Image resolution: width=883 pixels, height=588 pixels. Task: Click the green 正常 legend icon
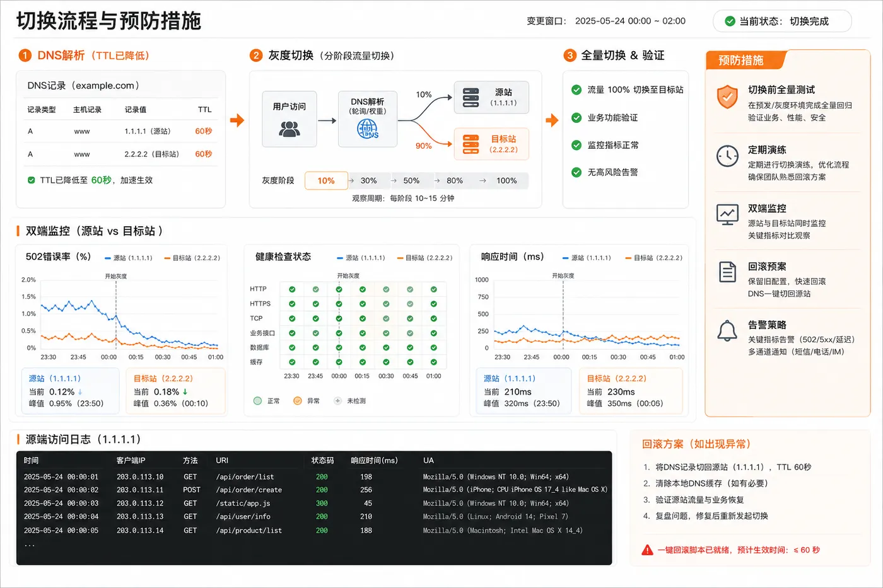[x=257, y=401]
